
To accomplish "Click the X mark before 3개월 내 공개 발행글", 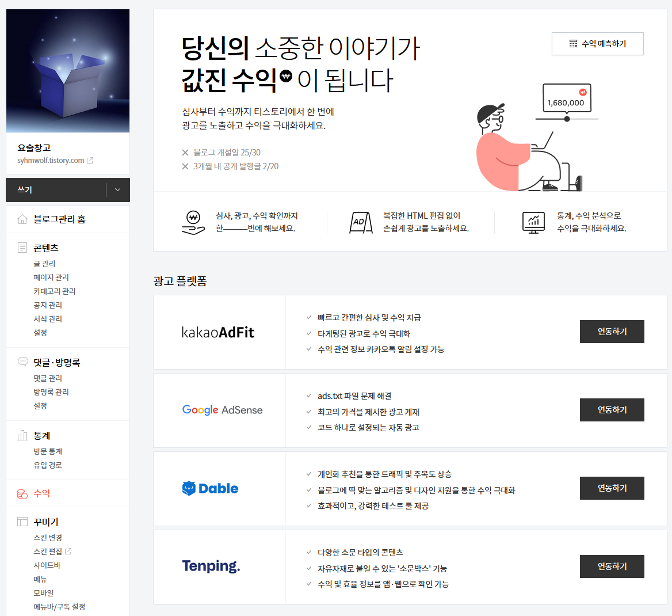I will 185,166.
